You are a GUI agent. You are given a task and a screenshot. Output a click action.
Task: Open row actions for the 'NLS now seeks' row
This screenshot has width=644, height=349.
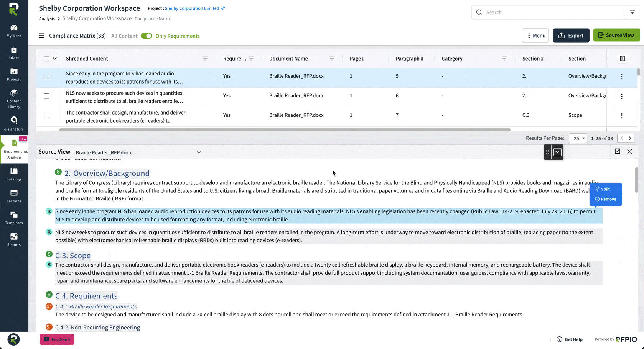pos(622,96)
